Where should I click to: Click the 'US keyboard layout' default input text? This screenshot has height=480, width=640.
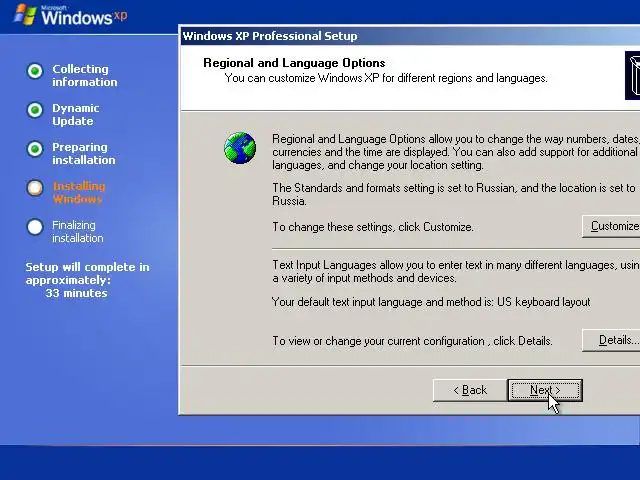pyautogui.click(x=543, y=302)
